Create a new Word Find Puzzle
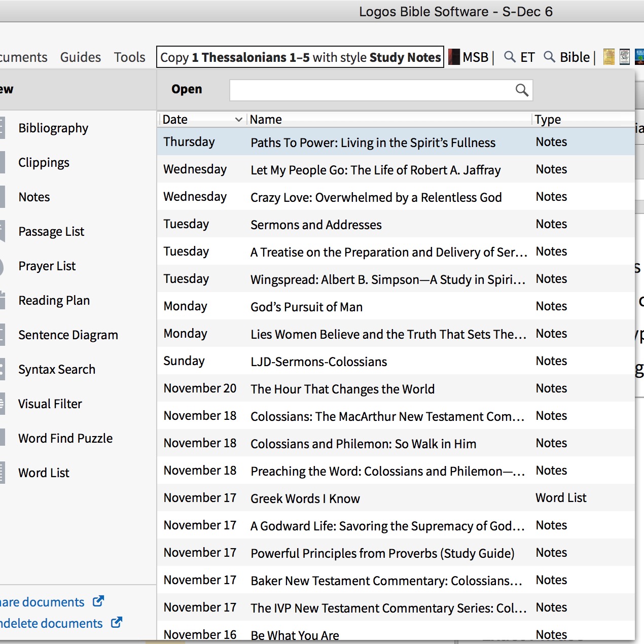 [65, 438]
